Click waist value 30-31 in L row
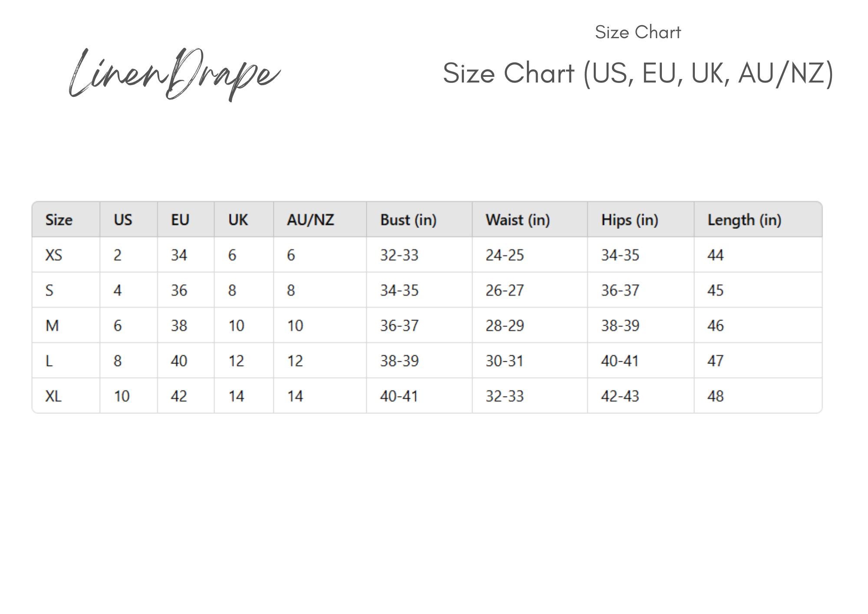The width and height of the screenshot is (868, 614). 504,361
